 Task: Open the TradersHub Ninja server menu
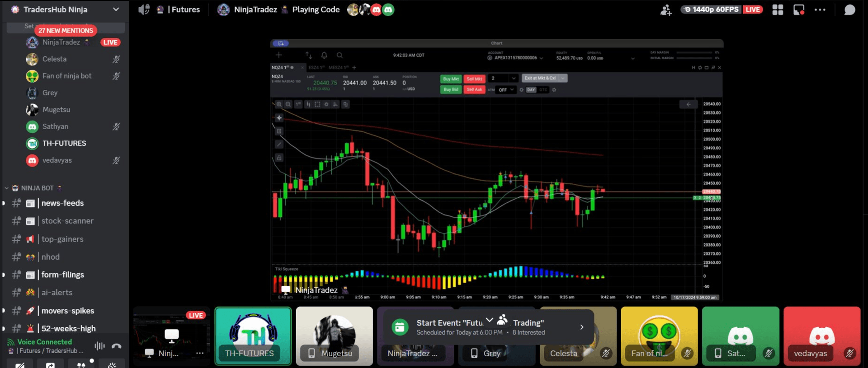point(66,9)
